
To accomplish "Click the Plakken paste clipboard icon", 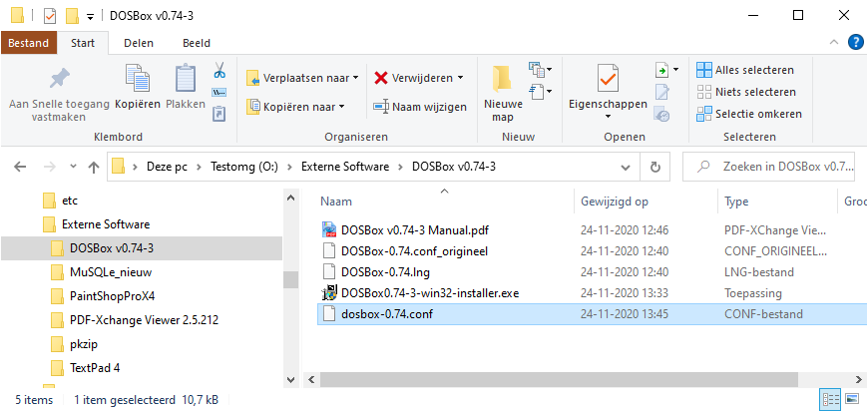I will pos(186,78).
